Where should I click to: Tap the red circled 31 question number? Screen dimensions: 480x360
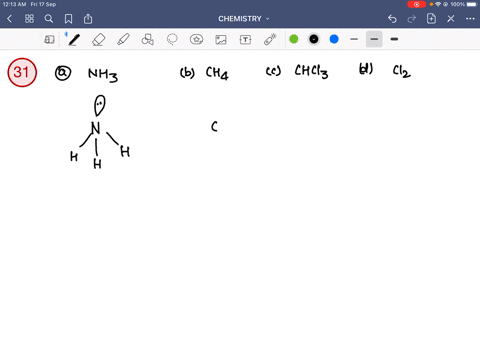pyautogui.click(x=22, y=72)
